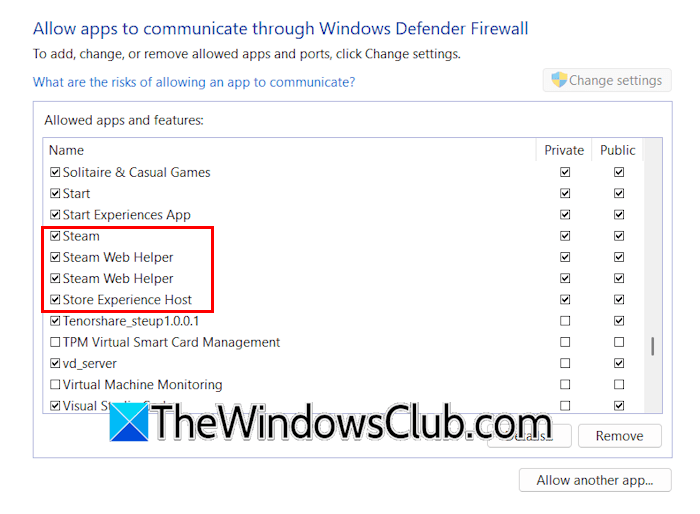
Task: Click the list's vertical scrollbar thumb
Action: 652,346
